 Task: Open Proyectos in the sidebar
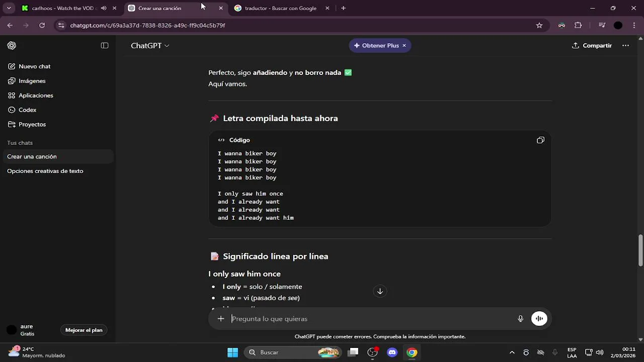tap(58, 125)
